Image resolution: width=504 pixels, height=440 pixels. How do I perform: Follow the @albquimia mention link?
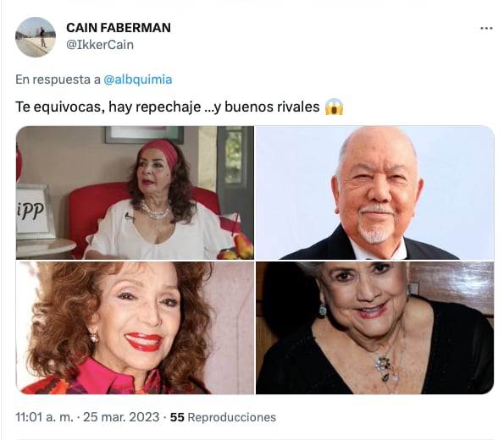138,80
